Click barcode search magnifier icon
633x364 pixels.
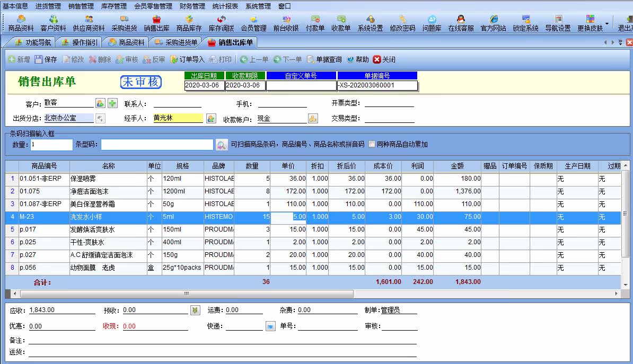click(x=221, y=145)
